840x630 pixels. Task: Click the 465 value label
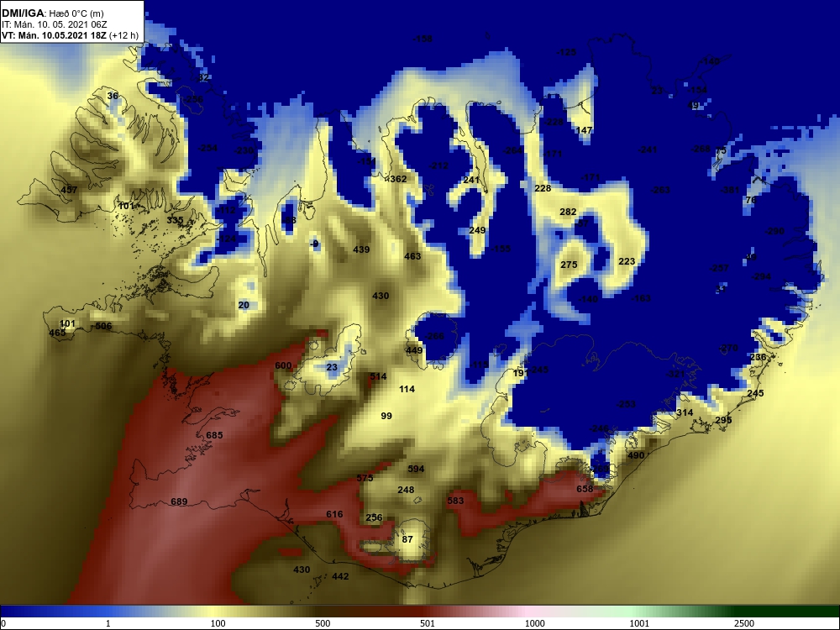(57, 333)
